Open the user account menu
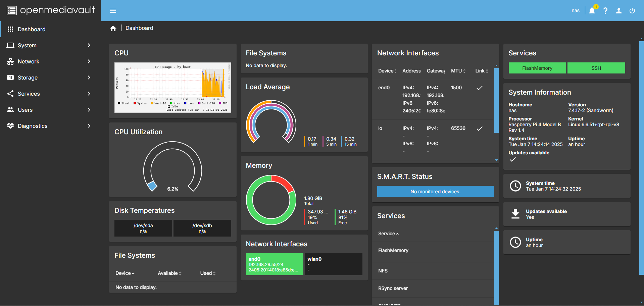Screen dimensions: 644x306 point(619,11)
